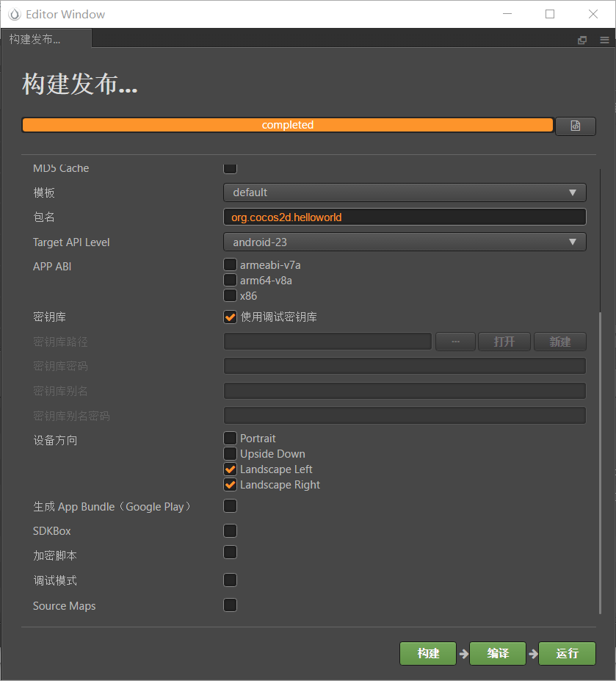Click the Cocos logo in title bar
The height and width of the screenshot is (681, 616).
click(14, 14)
